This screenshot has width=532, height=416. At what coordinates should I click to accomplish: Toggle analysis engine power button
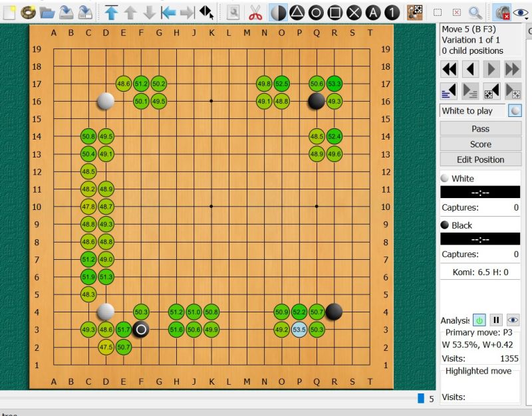coord(479,320)
